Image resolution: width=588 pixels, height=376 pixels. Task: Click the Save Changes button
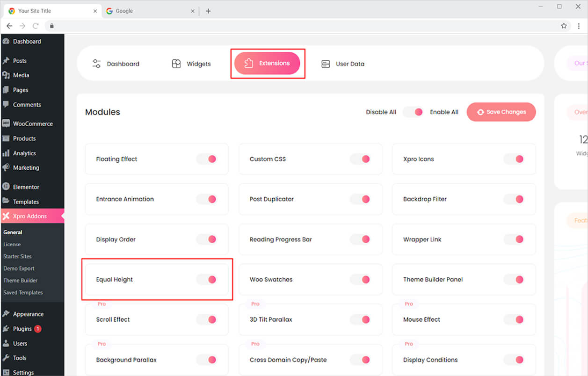tap(501, 112)
